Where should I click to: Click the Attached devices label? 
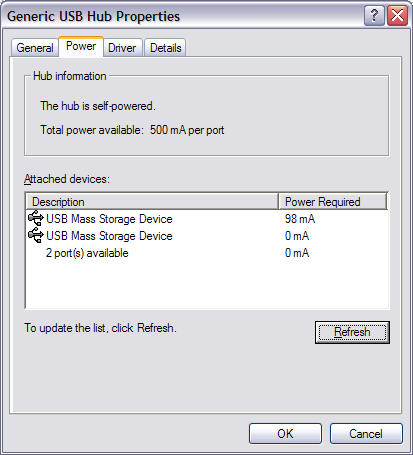point(67,179)
